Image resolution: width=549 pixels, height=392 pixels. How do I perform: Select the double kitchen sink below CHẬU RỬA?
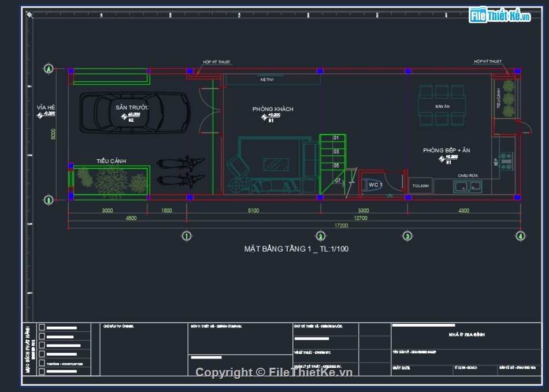468,186
